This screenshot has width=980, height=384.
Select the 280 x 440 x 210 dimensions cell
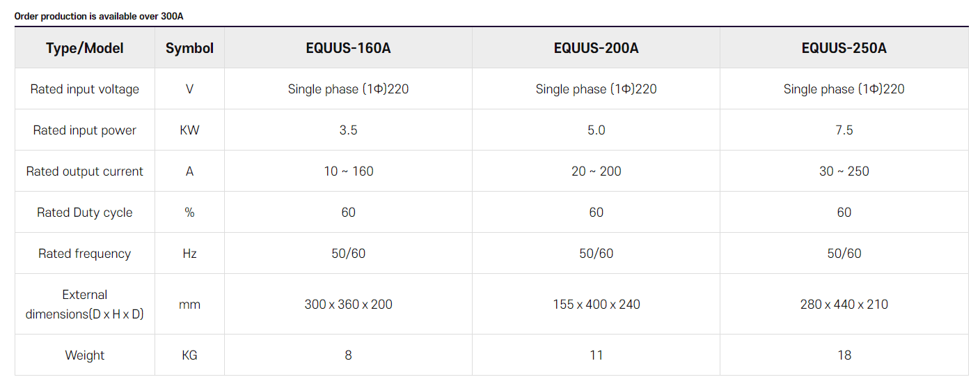pos(844,305)
